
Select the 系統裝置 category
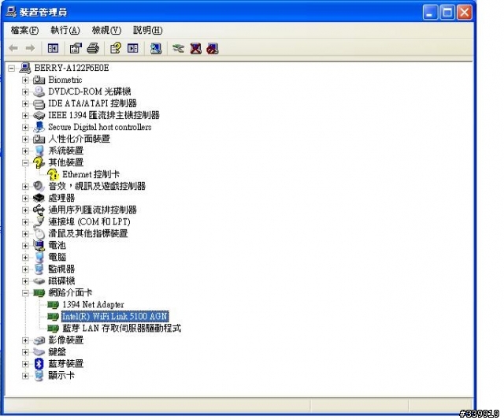[x=66, y=151]
